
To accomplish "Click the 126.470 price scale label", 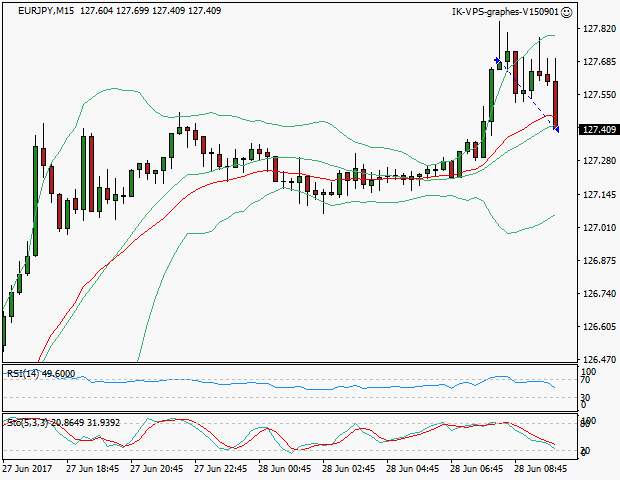I will coord(598,360).
